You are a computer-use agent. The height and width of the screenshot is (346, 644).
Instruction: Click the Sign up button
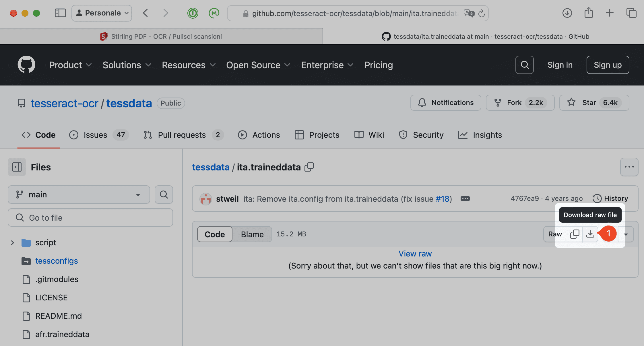click(608, 65)
